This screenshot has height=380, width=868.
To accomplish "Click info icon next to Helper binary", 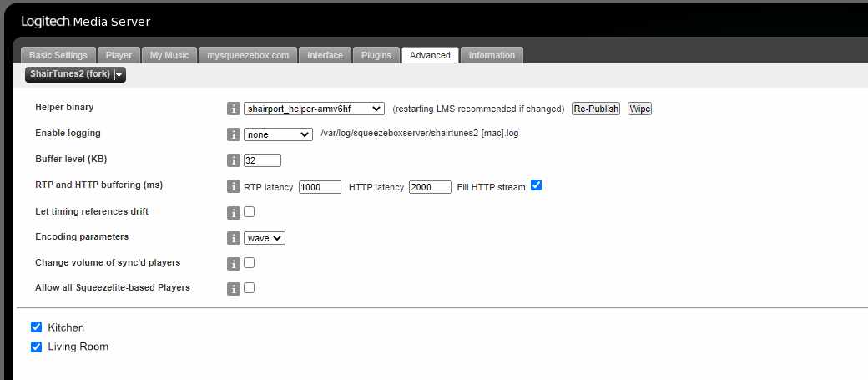I will tap(234, 109).
